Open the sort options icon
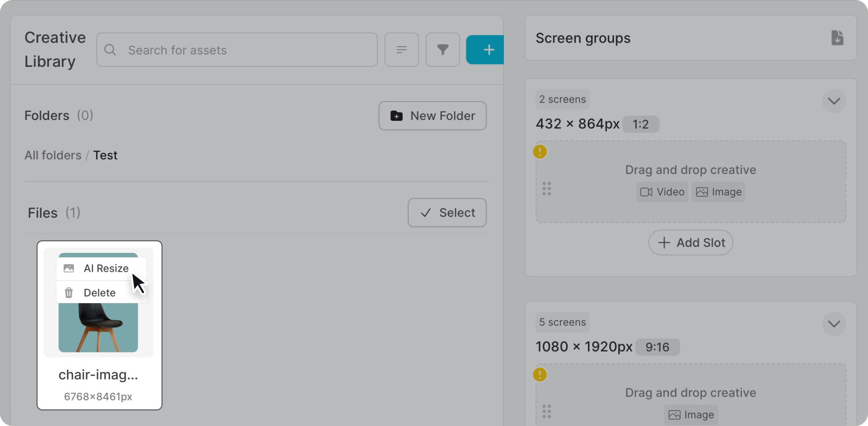868x426 pixels. [402, 50]
